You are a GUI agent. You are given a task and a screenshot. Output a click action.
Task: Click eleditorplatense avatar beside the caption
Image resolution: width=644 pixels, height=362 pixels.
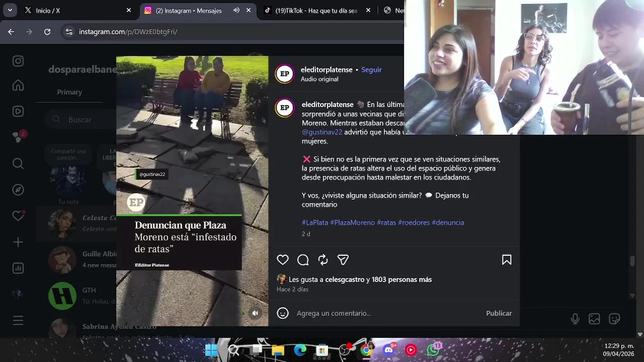point(284,108)
